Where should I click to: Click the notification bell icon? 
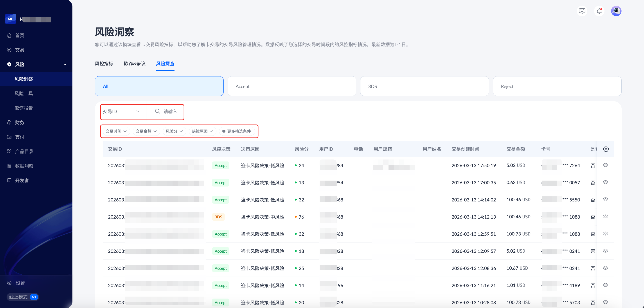tap(599, 11)
